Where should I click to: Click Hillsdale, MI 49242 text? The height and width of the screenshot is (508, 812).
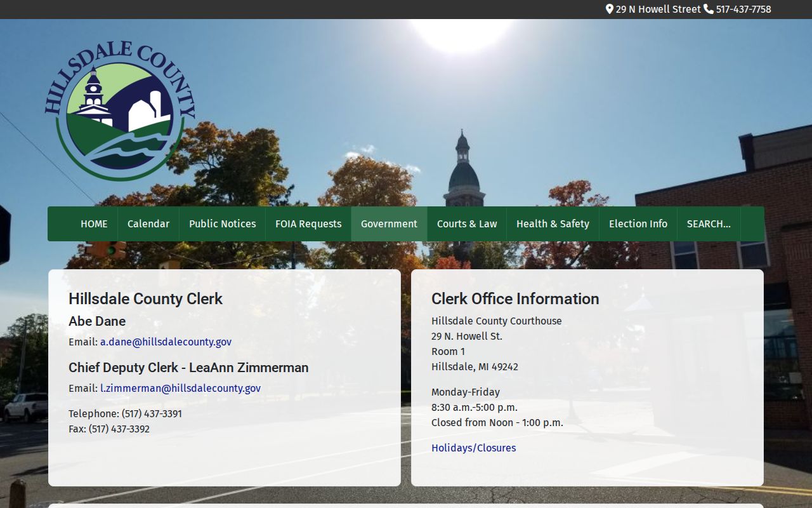[475, 366]
